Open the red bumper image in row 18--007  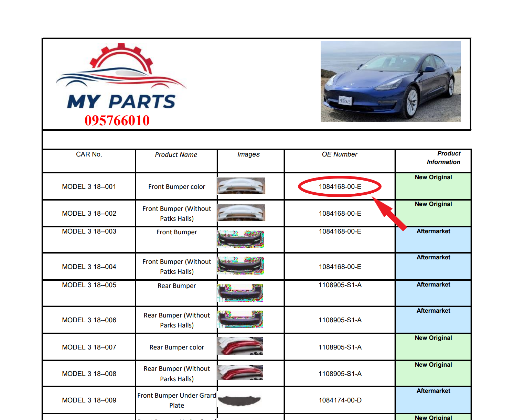(x=240, y=346)
